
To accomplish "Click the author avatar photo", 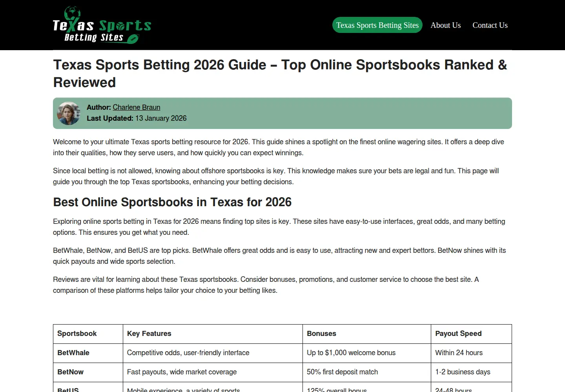I will click(x=69, y=113).
